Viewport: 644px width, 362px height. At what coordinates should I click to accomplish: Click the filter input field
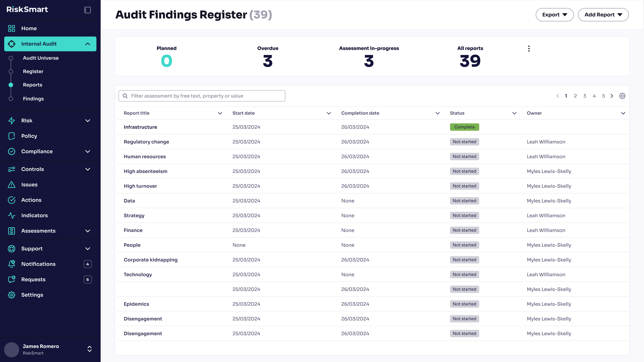click(202, 96)
